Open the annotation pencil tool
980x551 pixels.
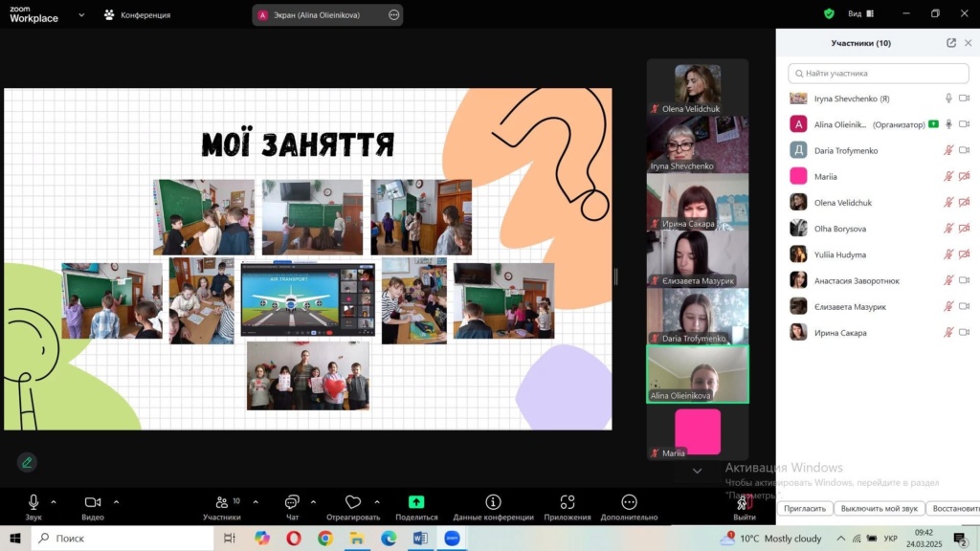(x=27, y=462)
